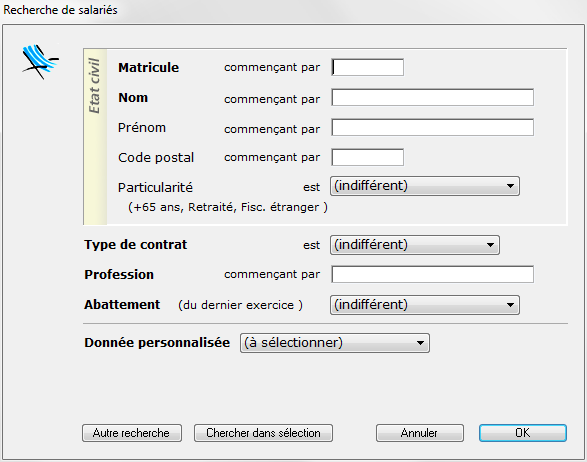The width and height of the screenshot is (587, 462).
Task: Click Chercher dans sélection button
Action: (x=263, y=433)
